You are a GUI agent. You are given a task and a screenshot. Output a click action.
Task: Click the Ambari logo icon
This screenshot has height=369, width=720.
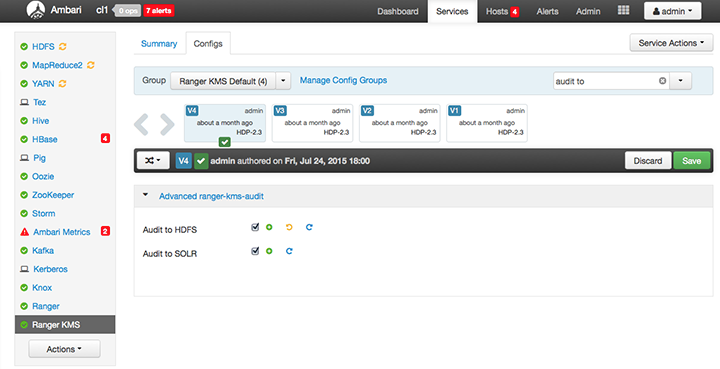tap(36, 11)
